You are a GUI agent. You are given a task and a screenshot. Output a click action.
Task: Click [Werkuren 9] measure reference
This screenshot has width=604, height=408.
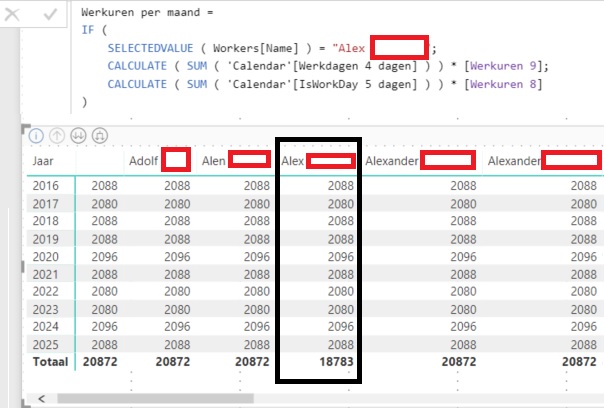coord(503,66)
